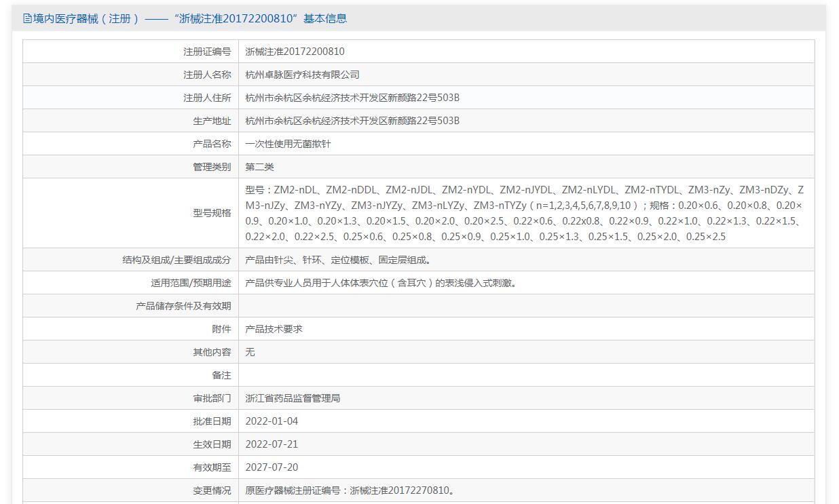Image resolution: width=839 pixels, height=504 pixels.
Task: Click the 备注 label
Action: coord(221,375)
